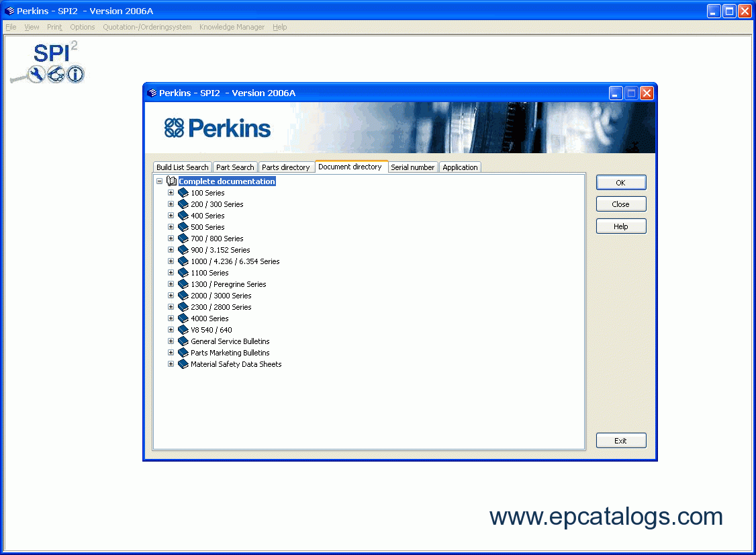
Task: Switch to the Part Search tab
Action: [235, 167]
